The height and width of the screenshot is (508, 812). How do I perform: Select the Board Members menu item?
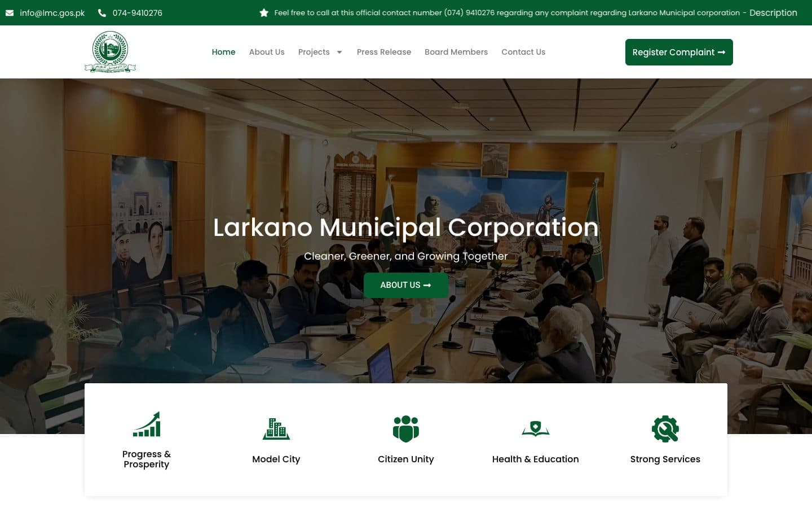456,52
